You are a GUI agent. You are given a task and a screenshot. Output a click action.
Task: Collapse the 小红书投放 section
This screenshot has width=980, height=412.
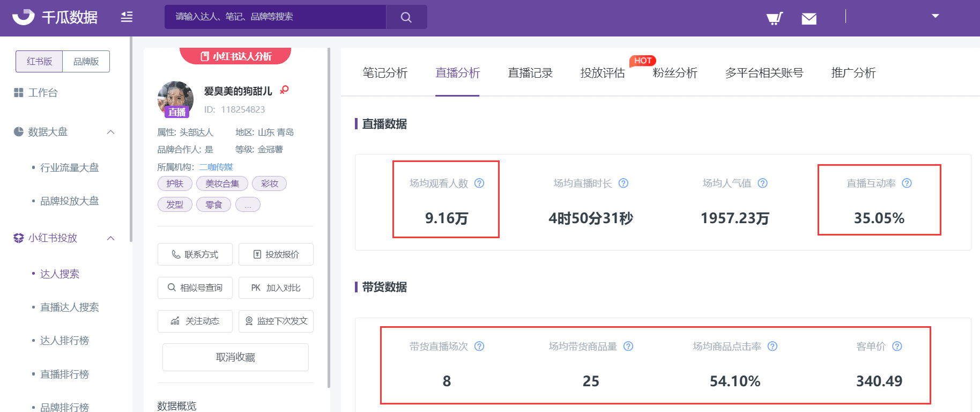[x=111, y=238]
